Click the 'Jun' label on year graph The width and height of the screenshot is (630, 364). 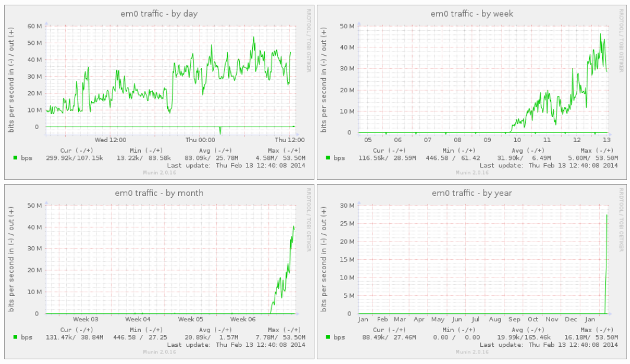coord(457,320)
